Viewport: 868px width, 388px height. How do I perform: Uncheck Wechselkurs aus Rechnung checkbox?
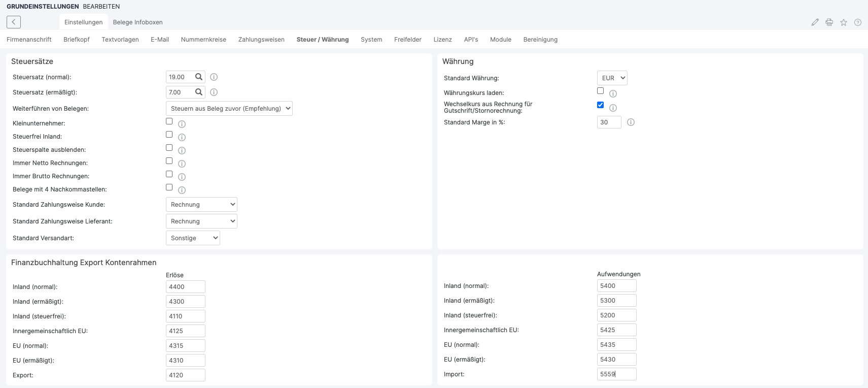pos(601,105)
